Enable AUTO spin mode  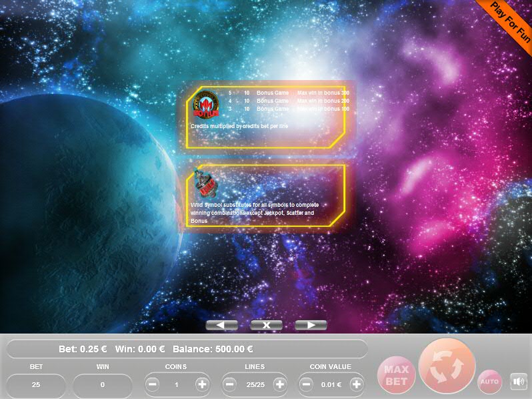click(489, 382)
